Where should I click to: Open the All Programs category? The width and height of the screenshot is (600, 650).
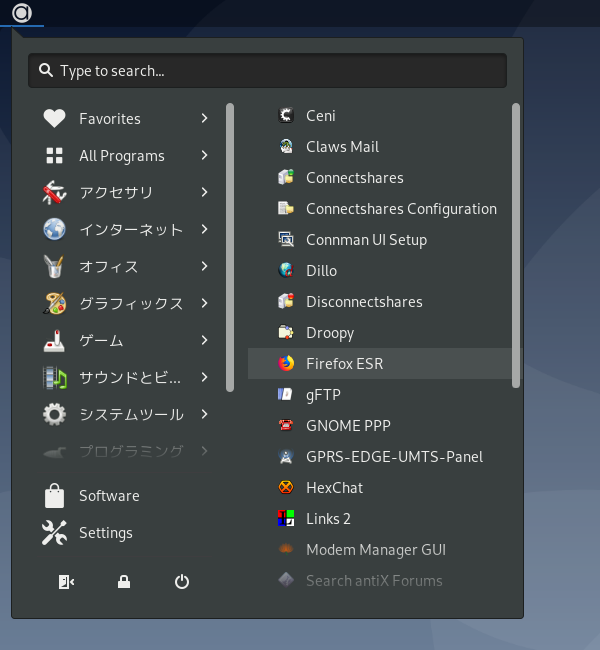click(125, 155)
